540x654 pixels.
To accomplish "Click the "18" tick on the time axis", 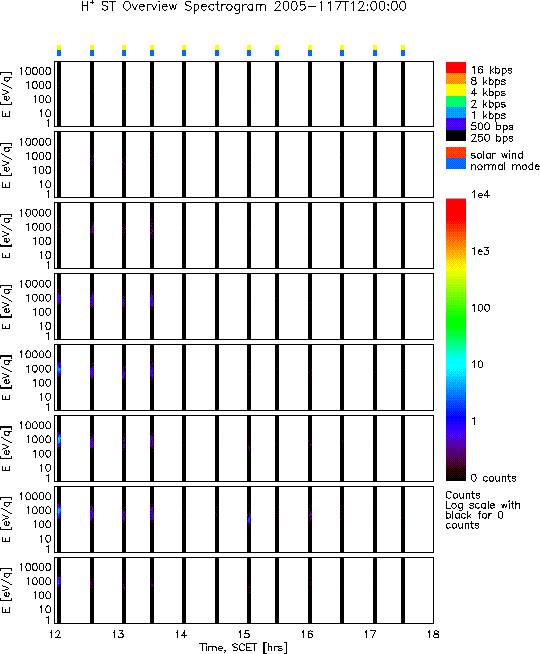I will tap(433, 634).
